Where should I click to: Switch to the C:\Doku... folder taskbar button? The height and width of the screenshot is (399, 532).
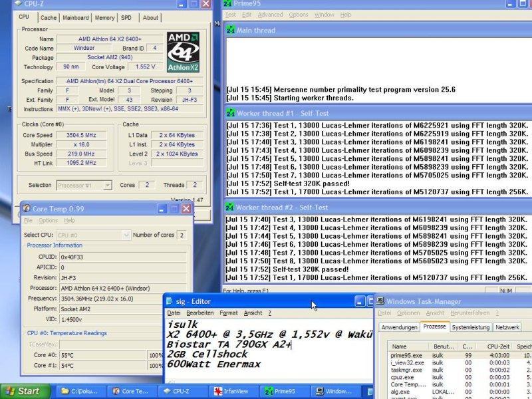(x=81, y=392)
